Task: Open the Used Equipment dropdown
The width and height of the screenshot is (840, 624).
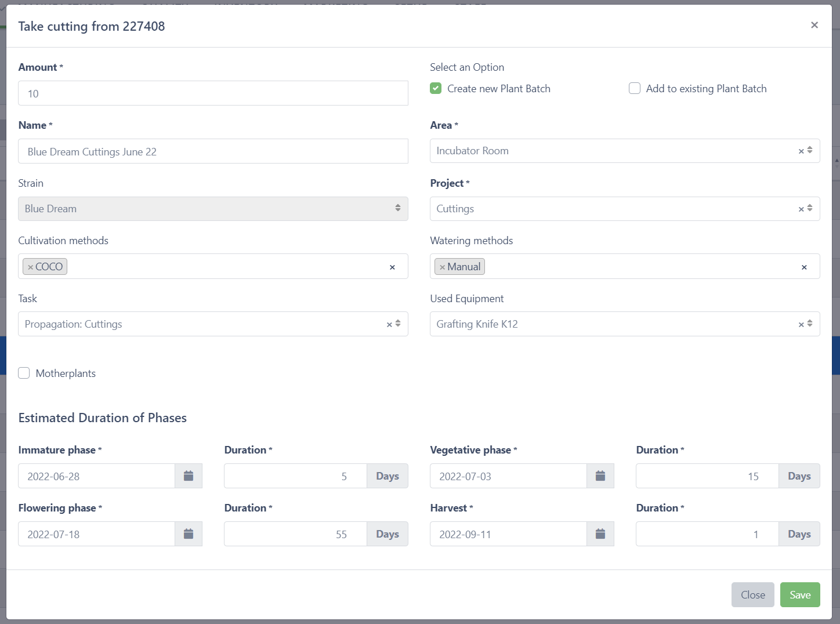Action: (x=810, y=324)
